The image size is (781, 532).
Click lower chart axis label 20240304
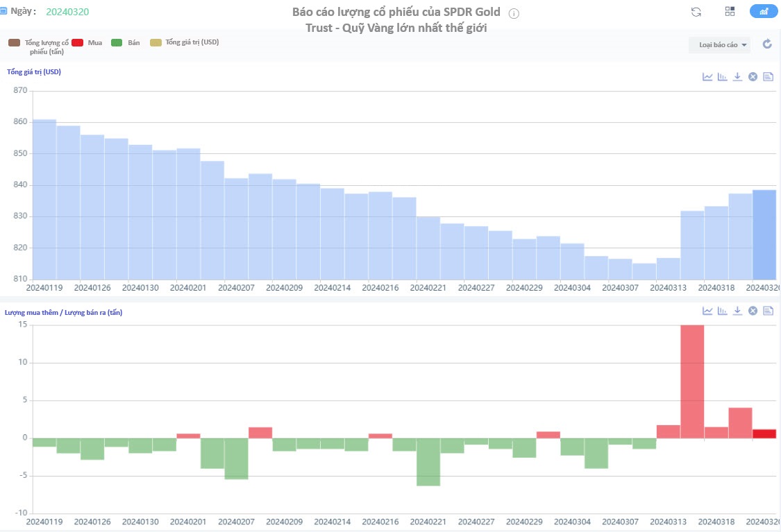[572, 522]
